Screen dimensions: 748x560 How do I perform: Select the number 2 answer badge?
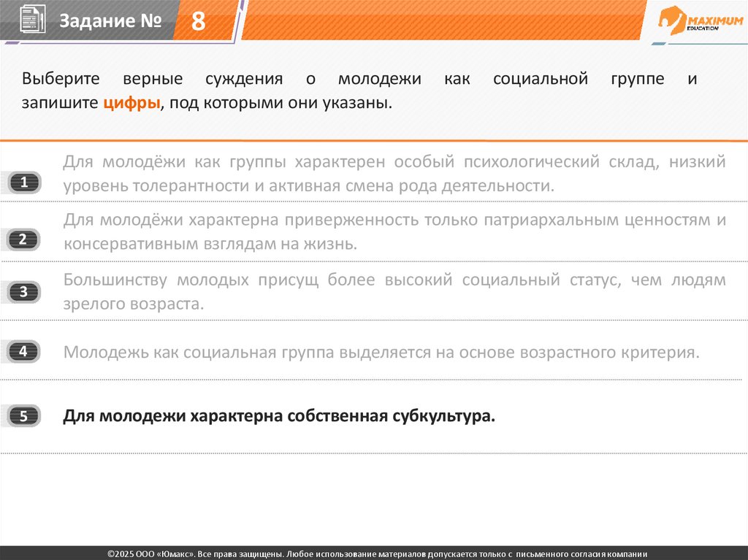pyautogui.click(x=23, y=239)
